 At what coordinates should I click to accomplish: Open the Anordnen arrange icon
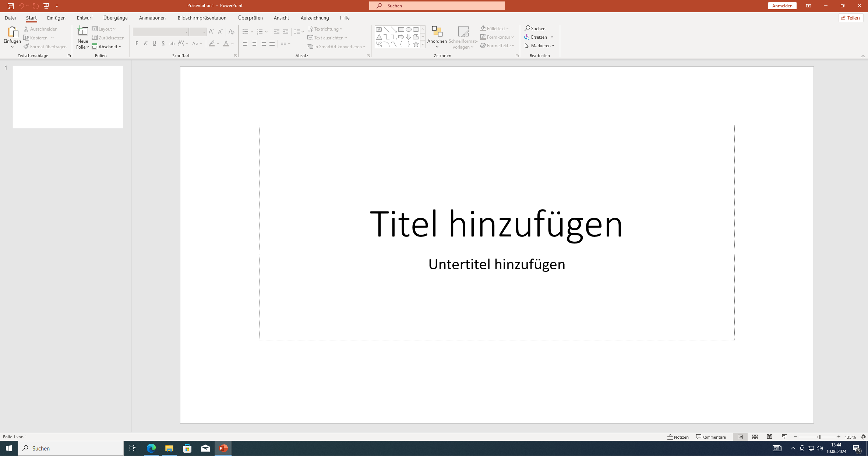point(437,32)
